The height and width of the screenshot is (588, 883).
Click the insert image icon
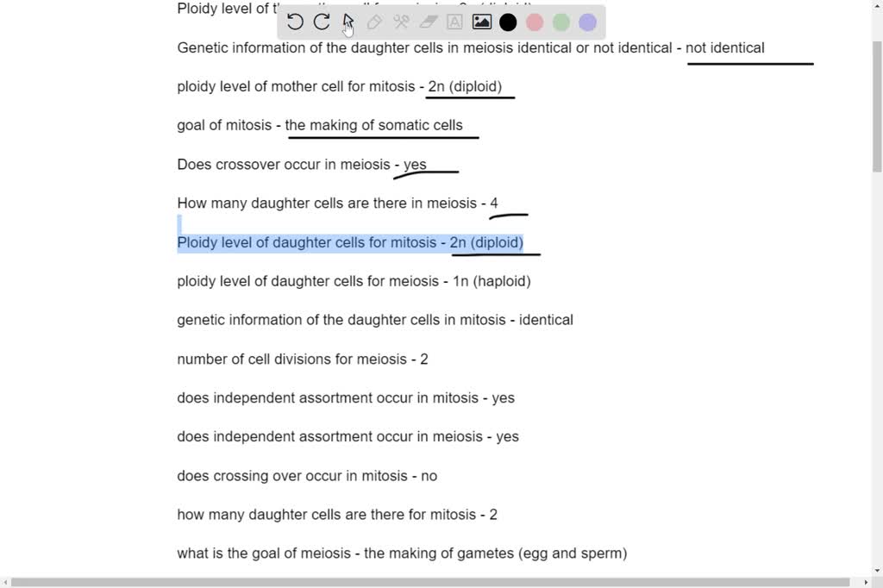(481, 22)
